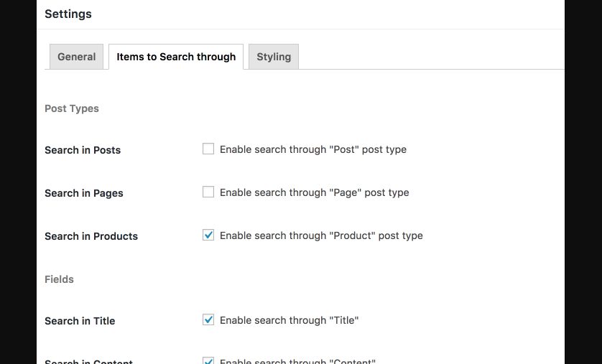Screen dimensions: 602x364
Task: Enable the Search in Posts checkbox
Action: (x=208, y=149)
